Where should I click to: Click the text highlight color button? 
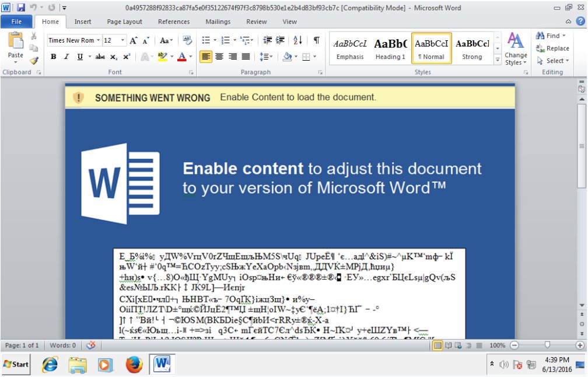[x=162, y=57]
